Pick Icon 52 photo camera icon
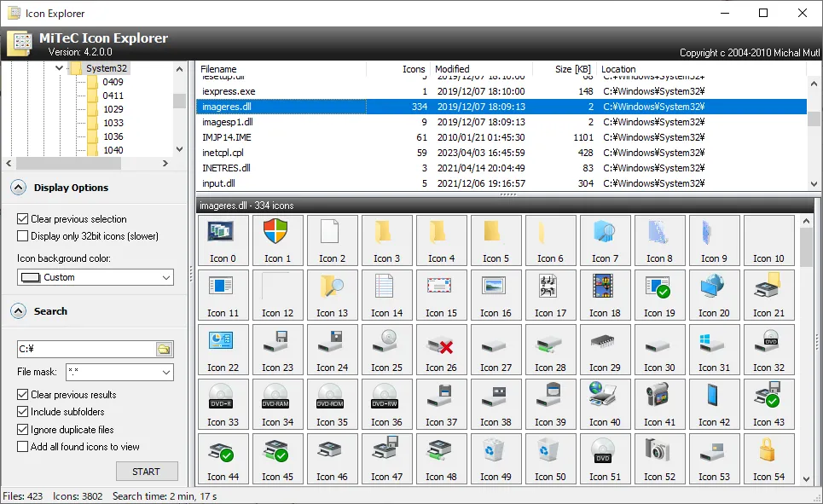This screenshot has width=823, height=504. click(660, 458)
